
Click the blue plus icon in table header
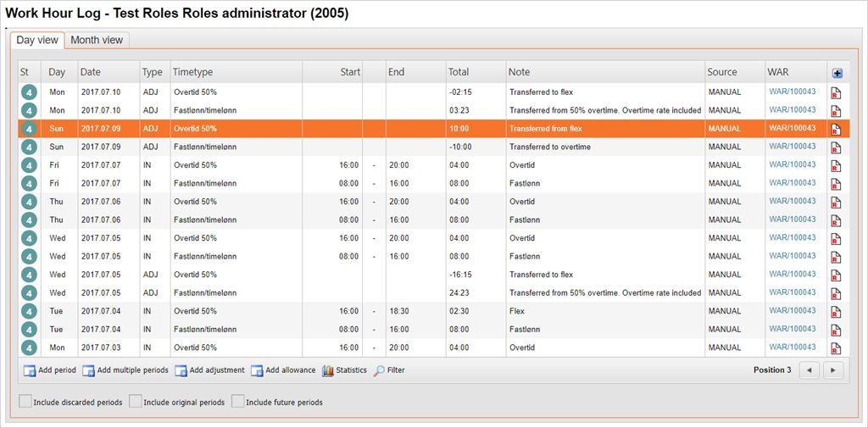837,73
